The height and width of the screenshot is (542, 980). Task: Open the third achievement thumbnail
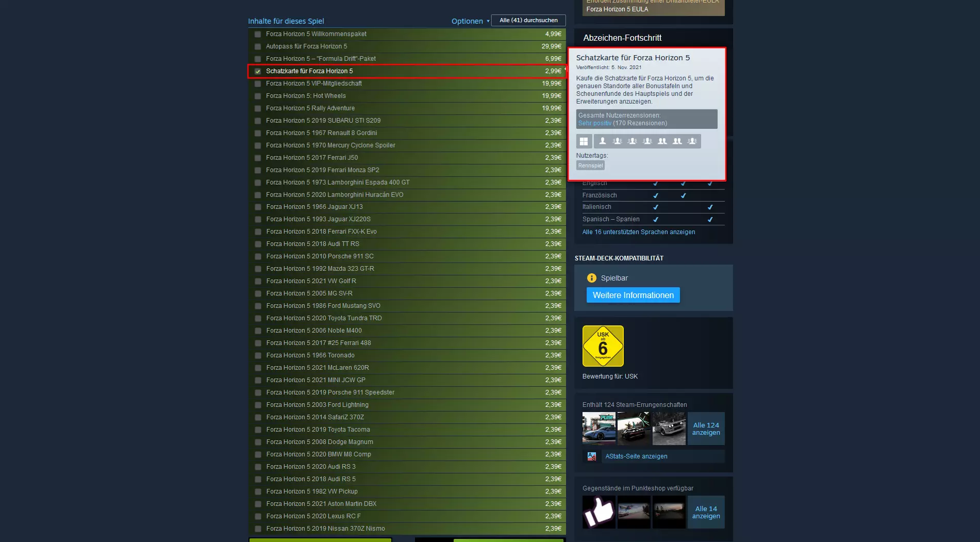(x=669, y=429)
